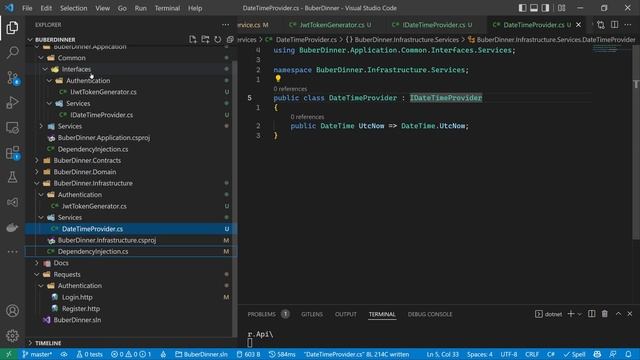Toggle the bottom panel layout button
The width and height of the screenshot is (640, 360).
(534, 8)
